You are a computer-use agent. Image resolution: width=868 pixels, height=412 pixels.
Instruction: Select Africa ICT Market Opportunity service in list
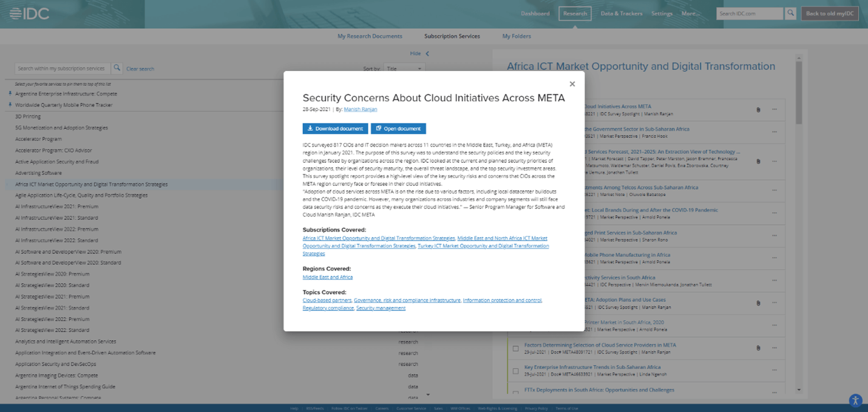(x=91, y=184)
